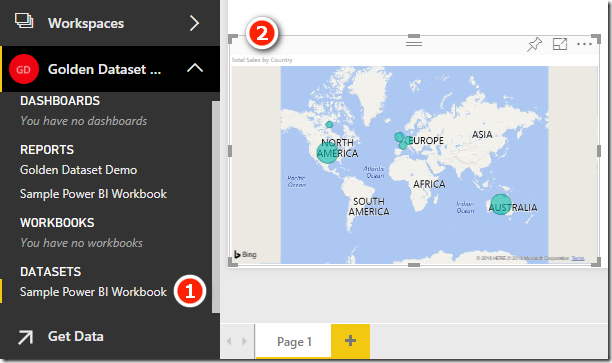The width and height of the screenshot is (612, 363).
Task: Select the Golden Dataset workspace name
Action: click(104, 69)
